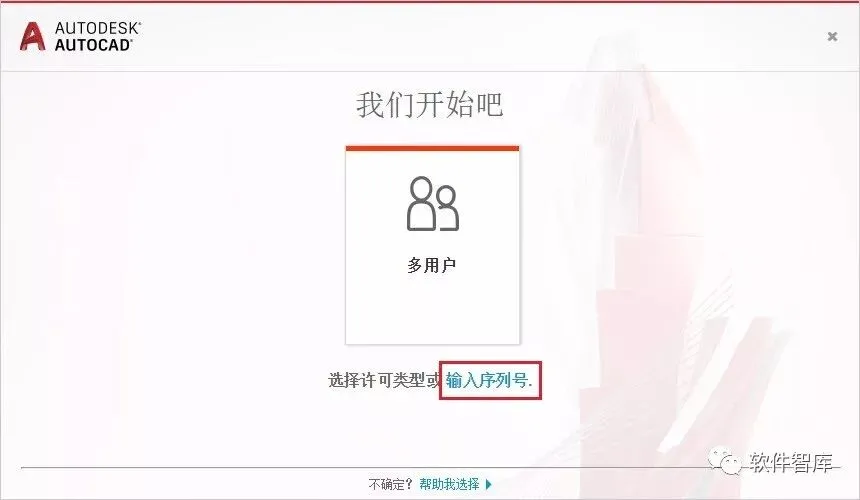This screenshot has width=860, height=500.
Task: Select the 多用户 license card
Action: [x=433, y=245]
